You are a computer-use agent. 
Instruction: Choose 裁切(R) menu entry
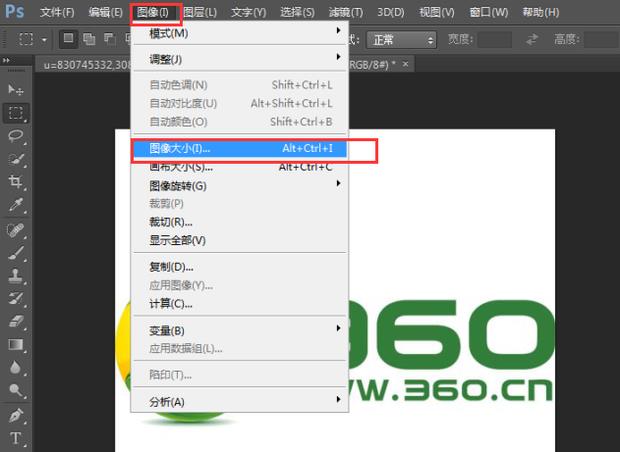(x=240, y=222)
